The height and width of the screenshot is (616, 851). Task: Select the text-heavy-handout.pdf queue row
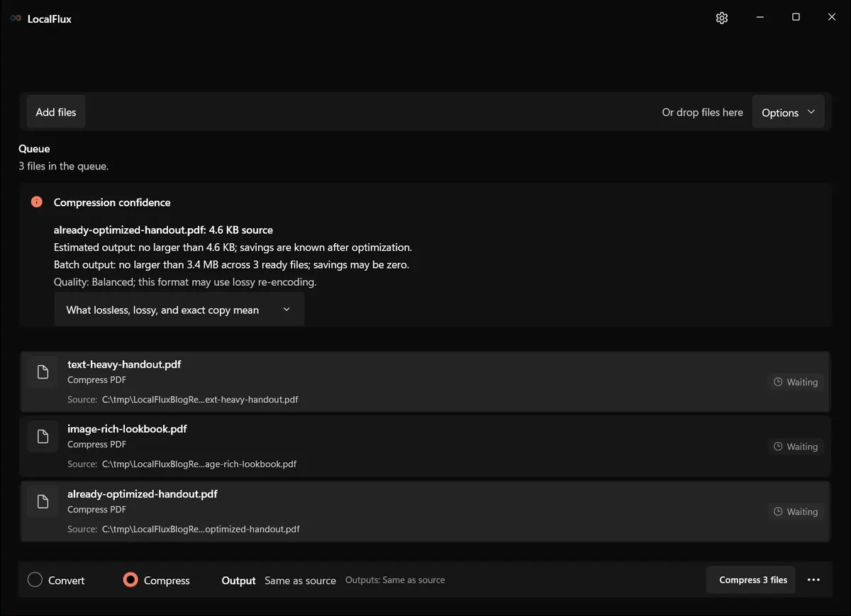(425, 381)
